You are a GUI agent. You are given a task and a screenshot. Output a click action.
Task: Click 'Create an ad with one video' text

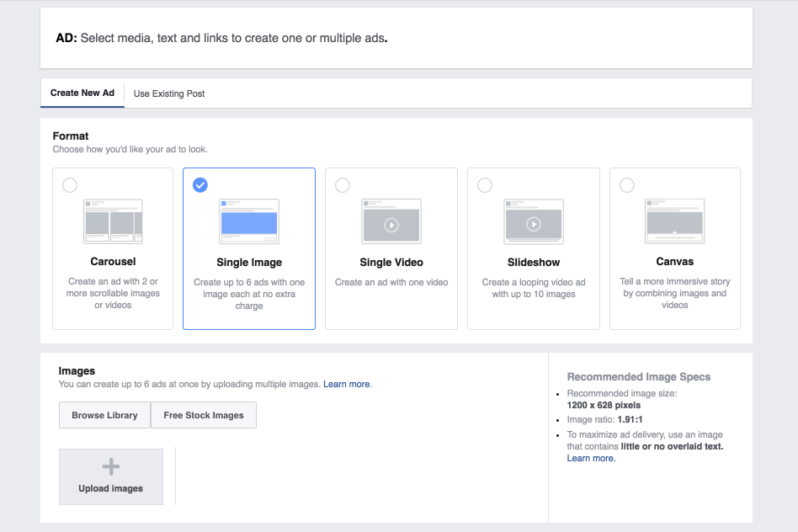(391, 282)
